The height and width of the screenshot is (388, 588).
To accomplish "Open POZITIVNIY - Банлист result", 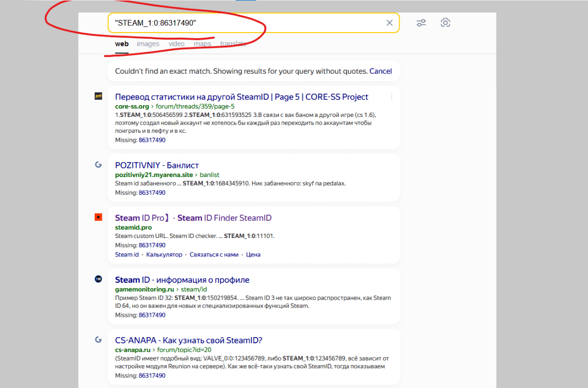I will [157, 165].
